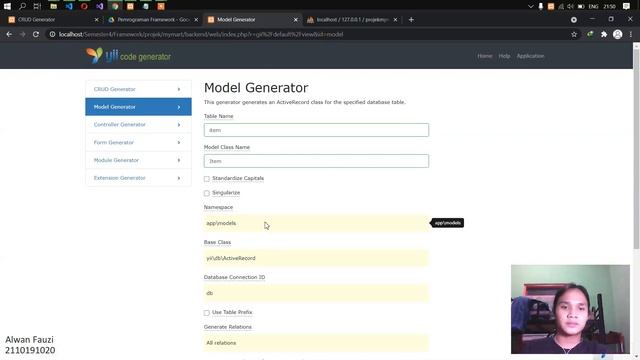Open Module Generator in the sidebar
The width and height of the screenshot is (640, 360).
[x=138, y=160]
